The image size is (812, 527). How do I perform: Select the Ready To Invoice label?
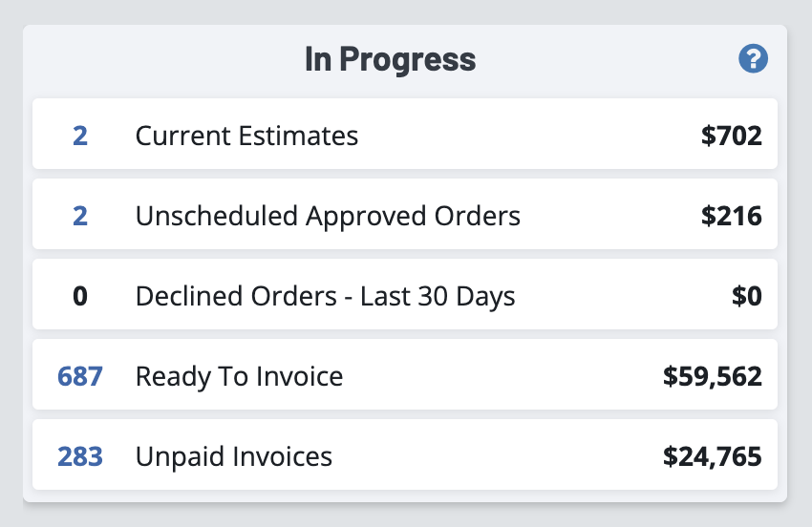(239, 376)
